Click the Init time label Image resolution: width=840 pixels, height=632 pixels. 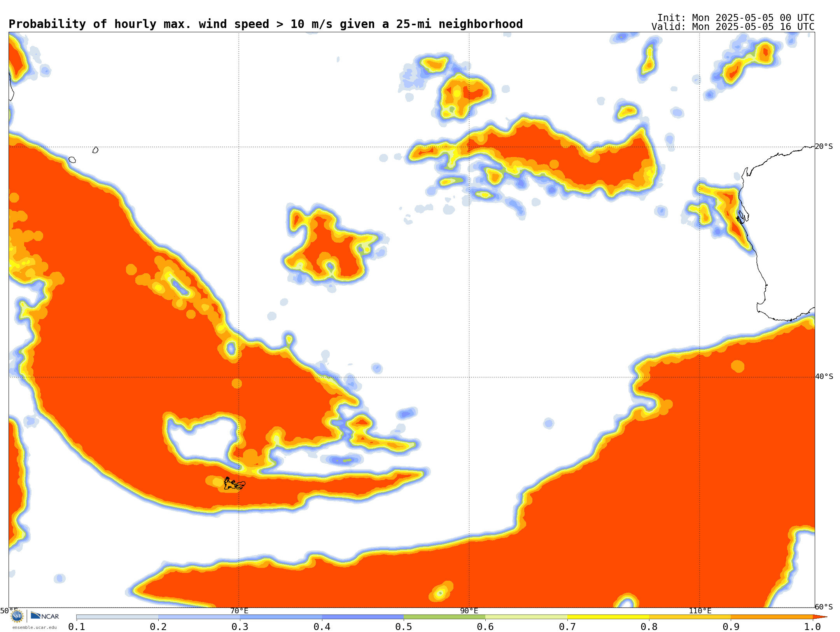pyautogui.click(x=736, y=18)
